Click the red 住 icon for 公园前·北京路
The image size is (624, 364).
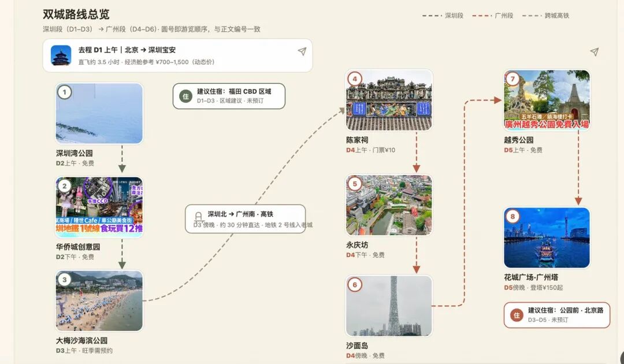click(x=517, y=315)
